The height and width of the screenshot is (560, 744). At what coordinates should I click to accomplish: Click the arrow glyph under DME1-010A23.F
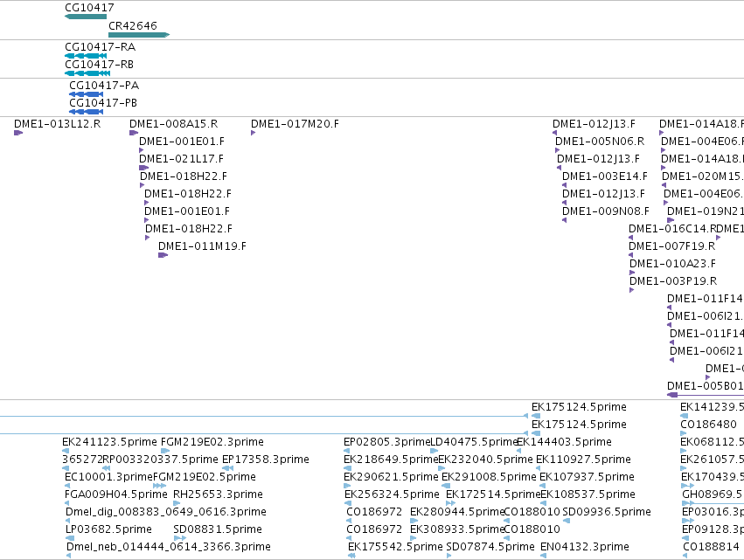632,273
